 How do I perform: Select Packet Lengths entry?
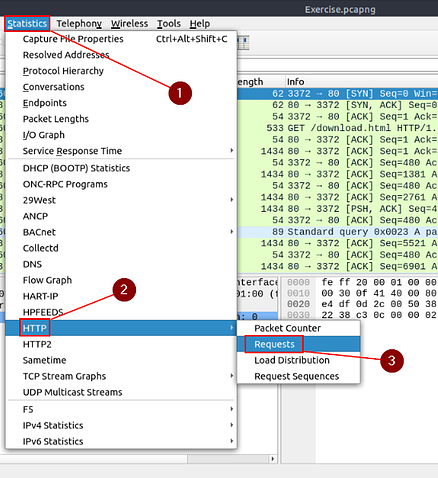coord(121,119)
